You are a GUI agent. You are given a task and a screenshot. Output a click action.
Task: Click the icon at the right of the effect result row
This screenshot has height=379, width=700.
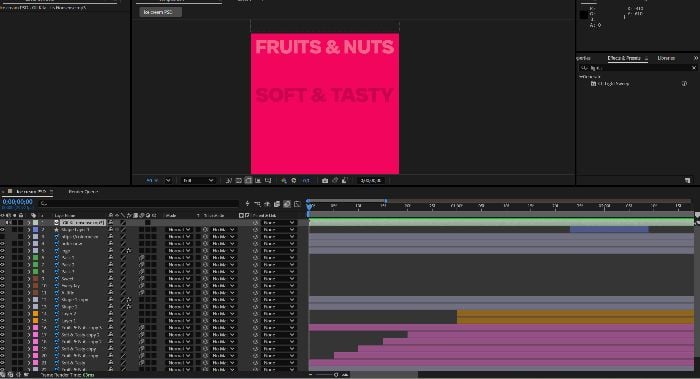click(684, 83)
